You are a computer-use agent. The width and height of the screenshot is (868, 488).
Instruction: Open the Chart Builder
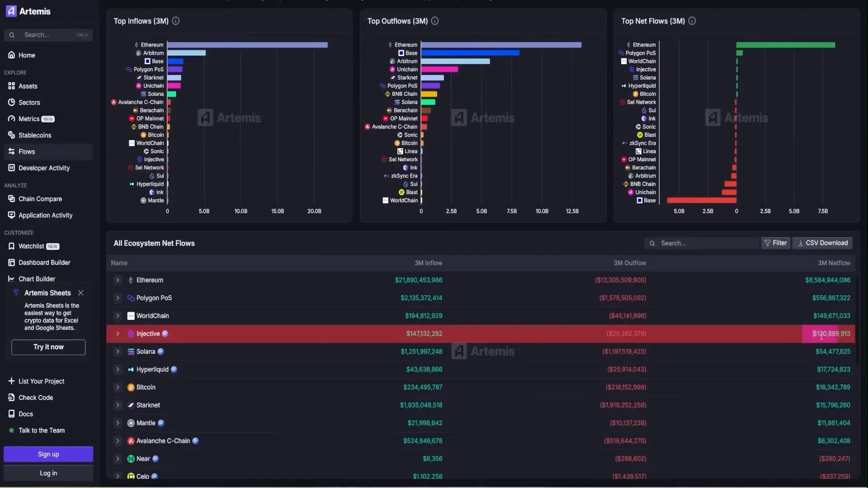[11, 279]
